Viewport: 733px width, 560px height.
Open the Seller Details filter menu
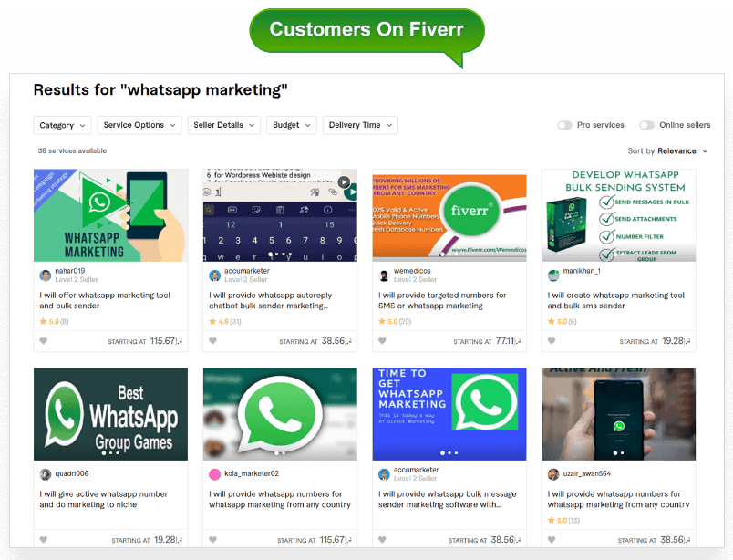coord(224,125)
